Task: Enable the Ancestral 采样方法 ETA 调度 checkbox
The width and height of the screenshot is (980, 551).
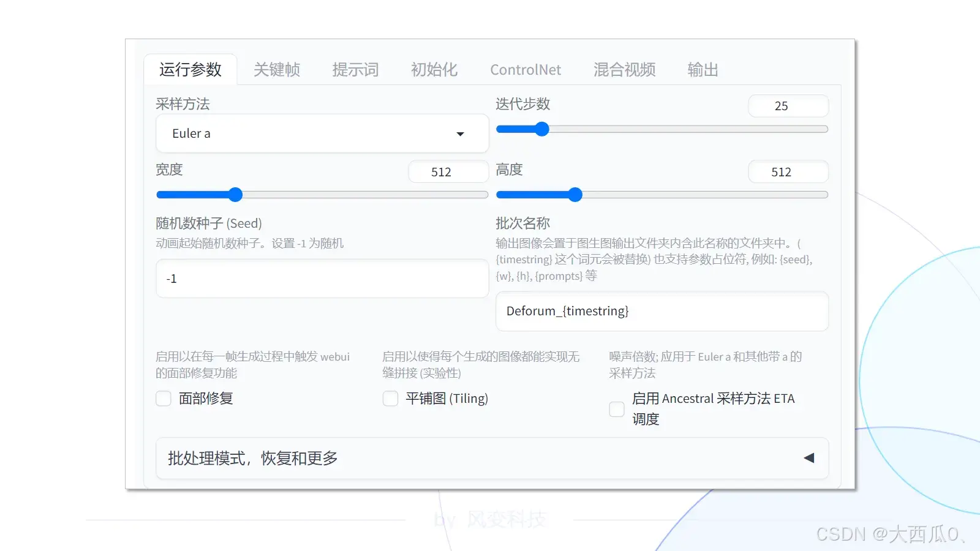Action: point(617,409)
